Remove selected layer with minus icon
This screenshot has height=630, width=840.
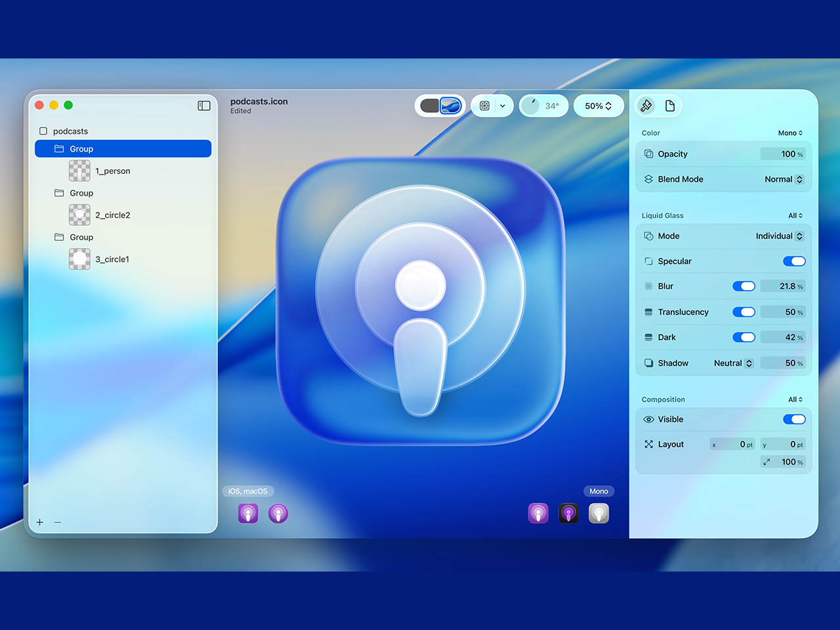(58, 522)
